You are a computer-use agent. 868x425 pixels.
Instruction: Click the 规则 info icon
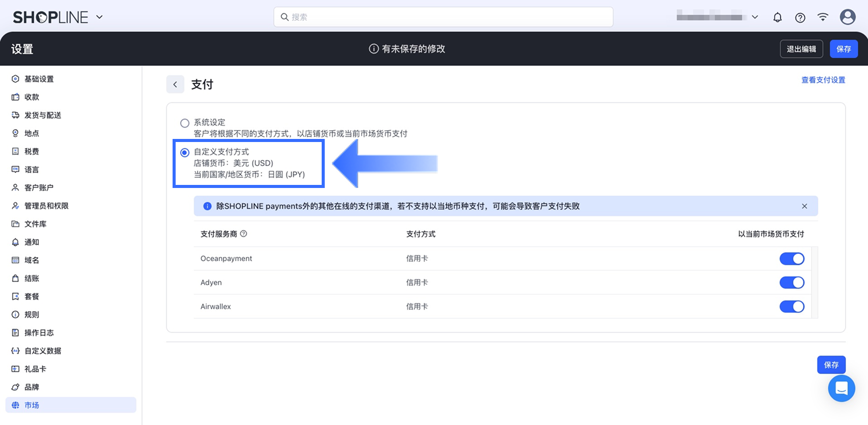coord(15,315)
